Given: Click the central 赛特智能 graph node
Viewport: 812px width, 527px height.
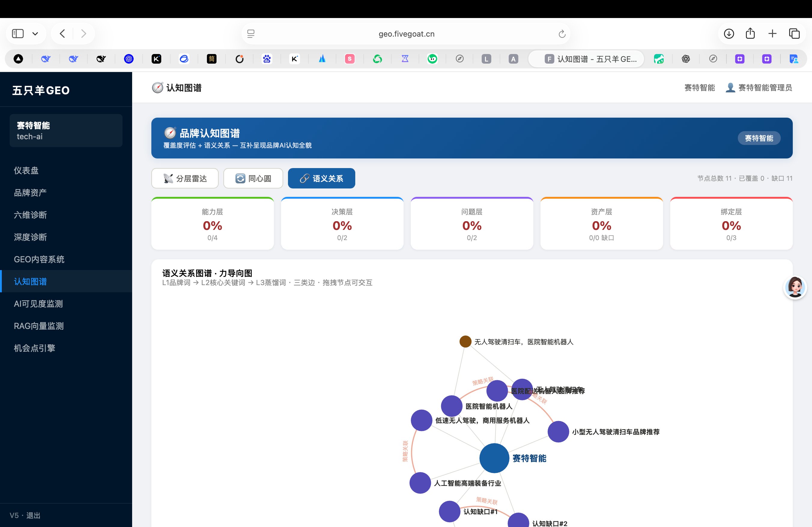Looking at the screenshot, I should point(494,458).
